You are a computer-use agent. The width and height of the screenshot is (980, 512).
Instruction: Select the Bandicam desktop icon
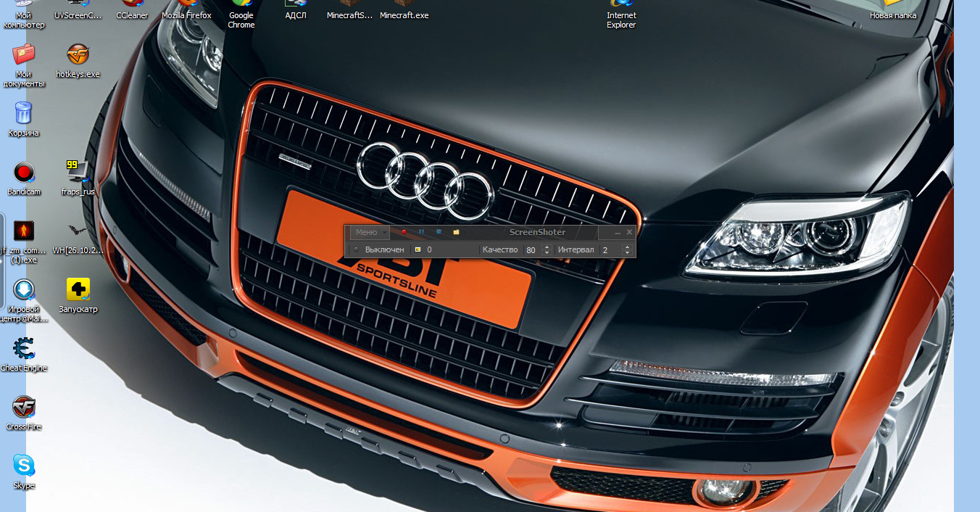[x=24, y=178]
